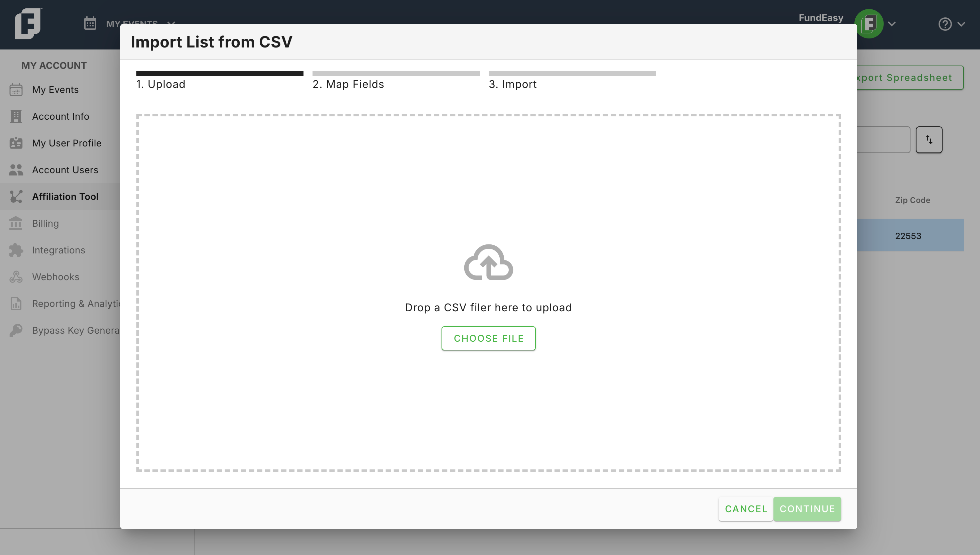Open the FundEasy account avatar
This screenshot has height=555, width=980.
[869, 24]
